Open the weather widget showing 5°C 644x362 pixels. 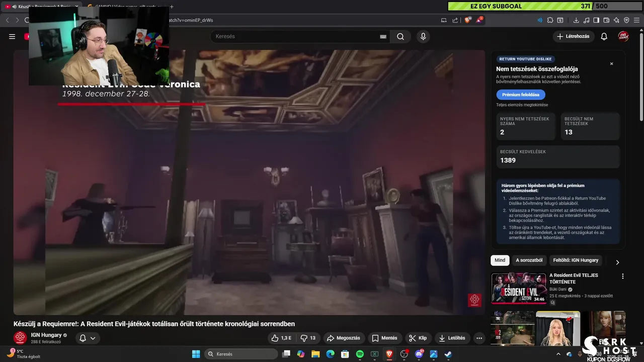23,354
